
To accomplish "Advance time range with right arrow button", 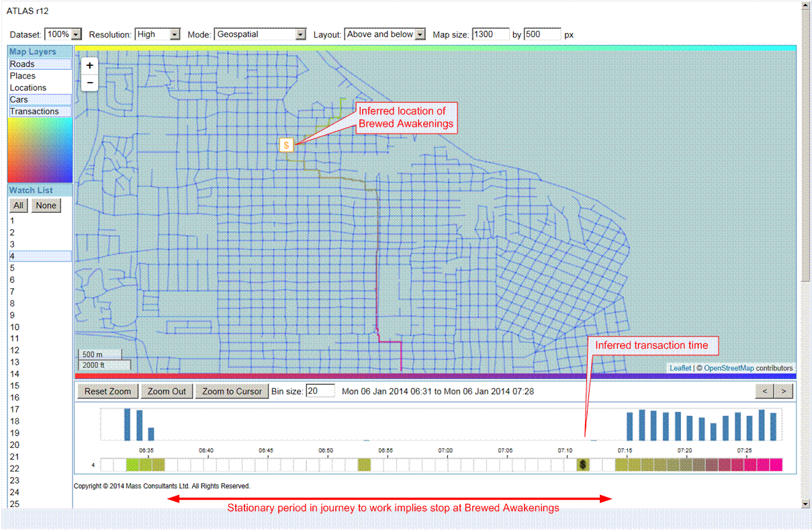I will click(x=783, y=391).
